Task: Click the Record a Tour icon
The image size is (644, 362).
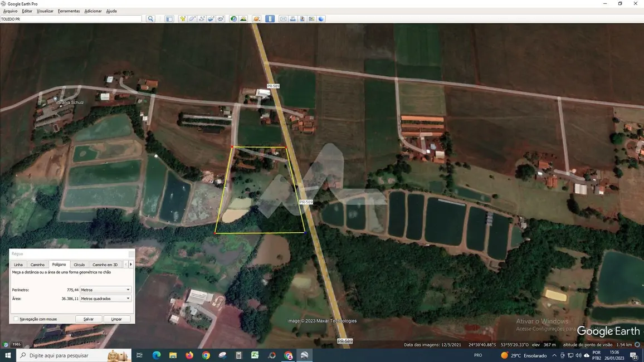Action: (x=221, y=19)
